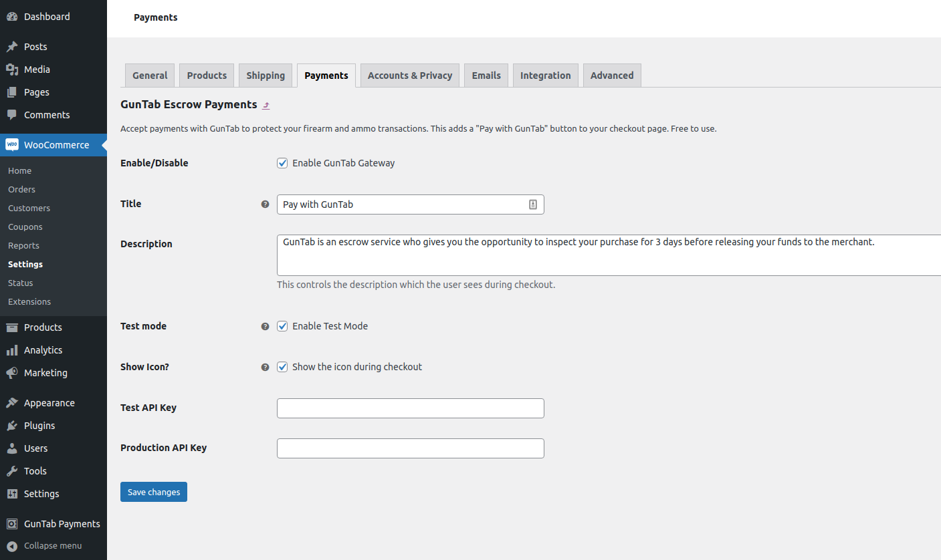
Task: Switch to the Integration tab
Action: [x=546, y=76]
